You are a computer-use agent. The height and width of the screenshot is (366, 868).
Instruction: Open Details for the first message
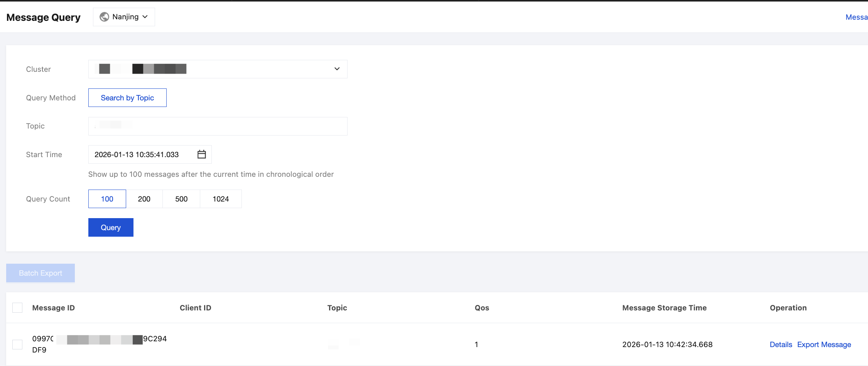point(781,344)
